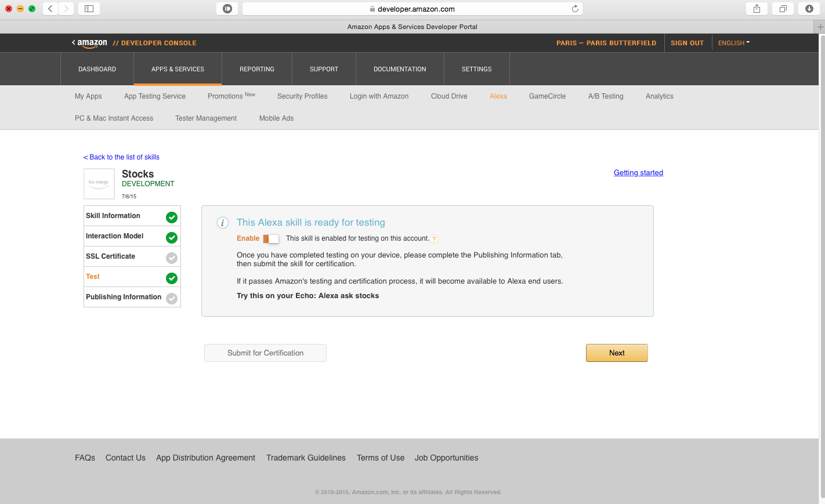Open Security Profiles
The image size is (825, 504).
click(302, 96)
